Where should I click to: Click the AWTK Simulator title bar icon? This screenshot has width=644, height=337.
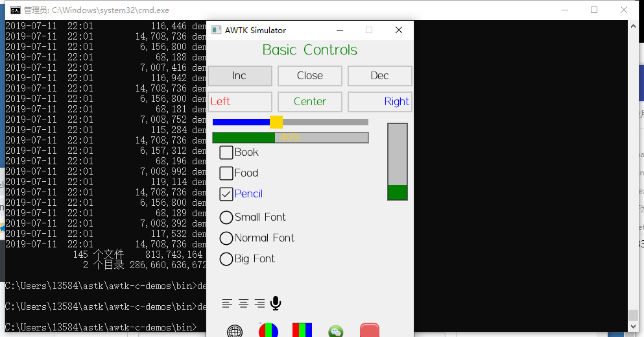coord(216,30)
